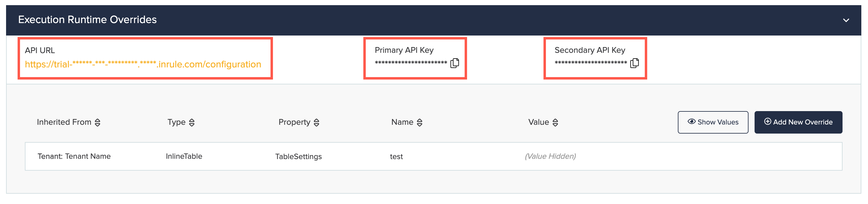
Task: Click the sort icon next to Property
Action: pos(316,122)
